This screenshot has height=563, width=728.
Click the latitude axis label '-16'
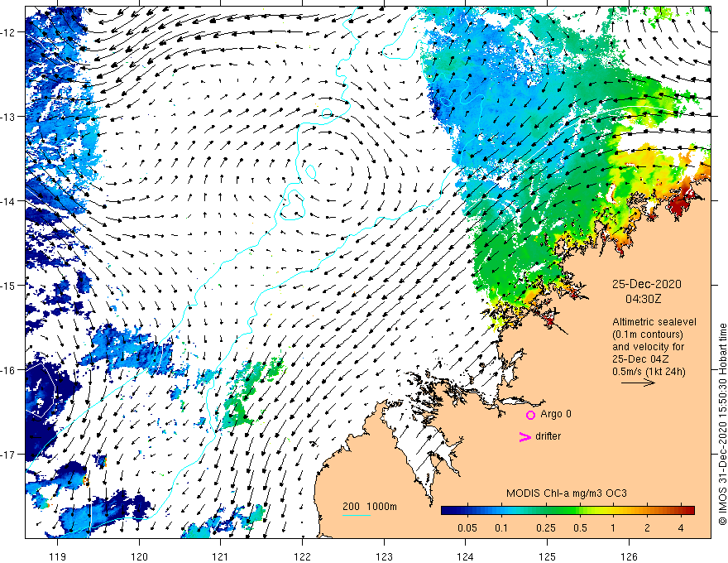(x=8, y=370)
